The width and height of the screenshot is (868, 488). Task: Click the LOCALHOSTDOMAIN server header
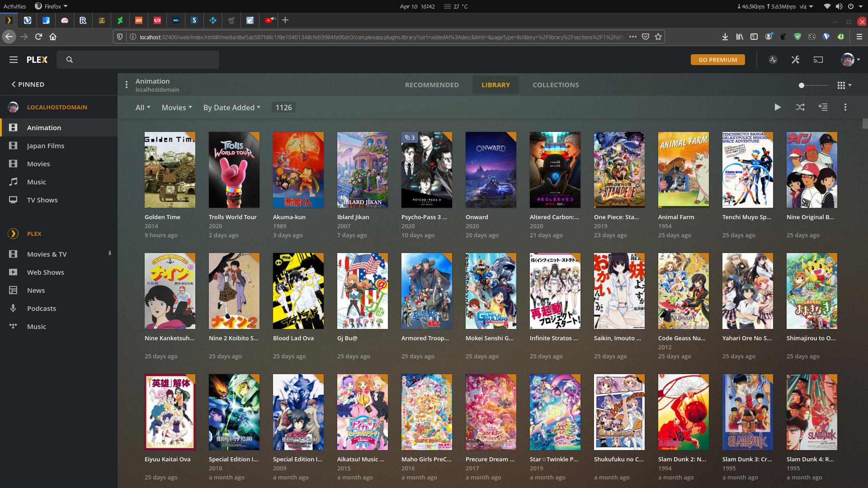coord(57,107)
